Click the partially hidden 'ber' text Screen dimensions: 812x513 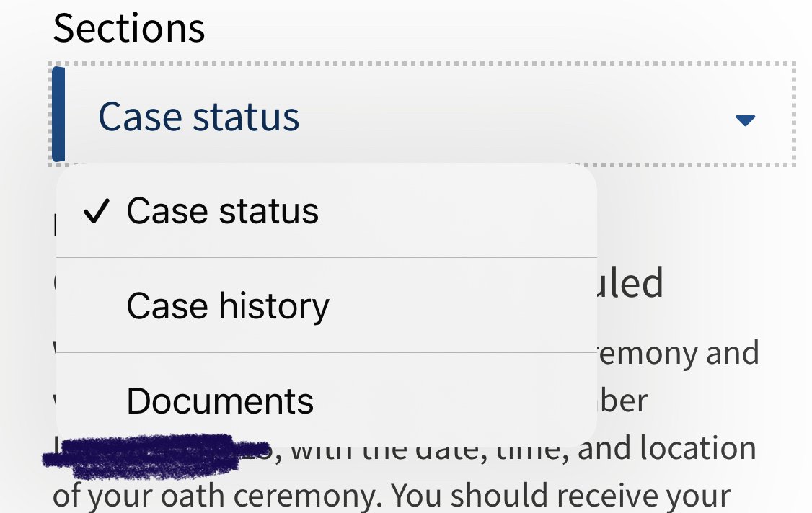click(623, 400)
